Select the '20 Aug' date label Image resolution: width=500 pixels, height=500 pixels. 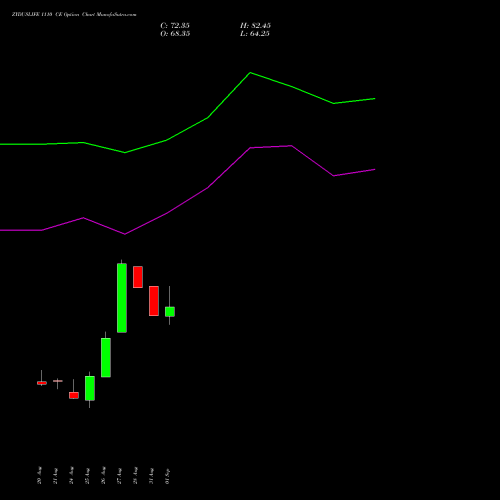(39, 475)
